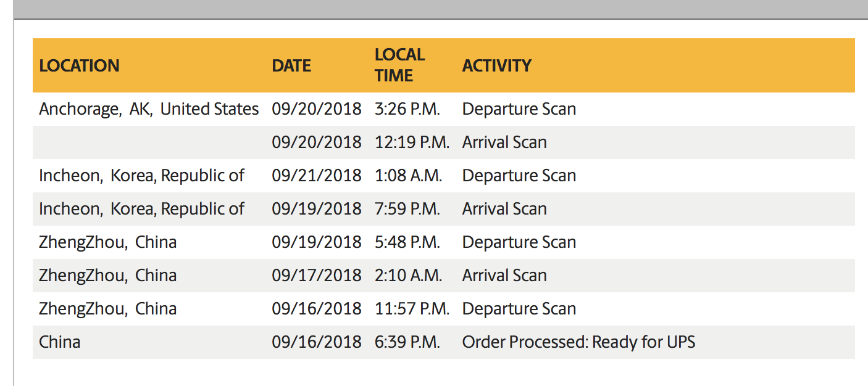Select Arrival Scan beside 7:59 P.M.
The image size is (868, 386).
coord(504,209)
